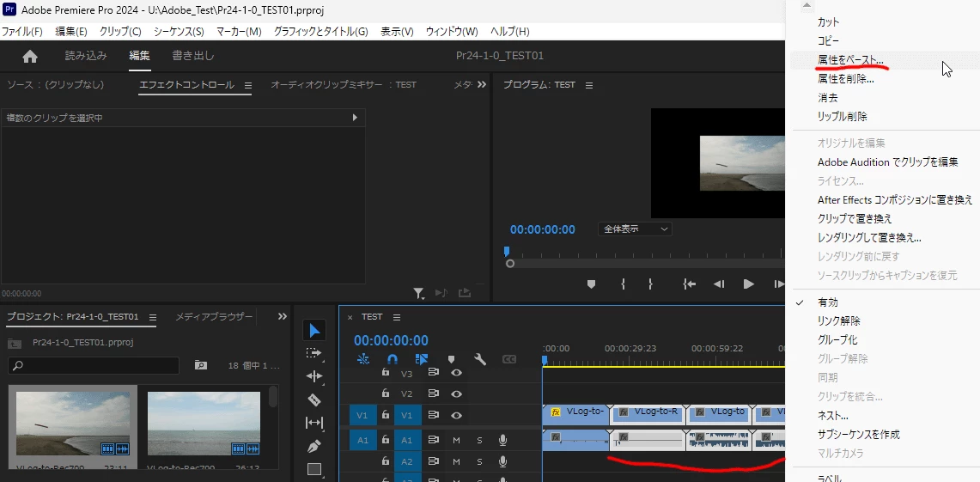The height and width of the screenshot is (482, 980).
Task: Expand 複数のクリップを選択中 arrow
Action: pos(355,118)
